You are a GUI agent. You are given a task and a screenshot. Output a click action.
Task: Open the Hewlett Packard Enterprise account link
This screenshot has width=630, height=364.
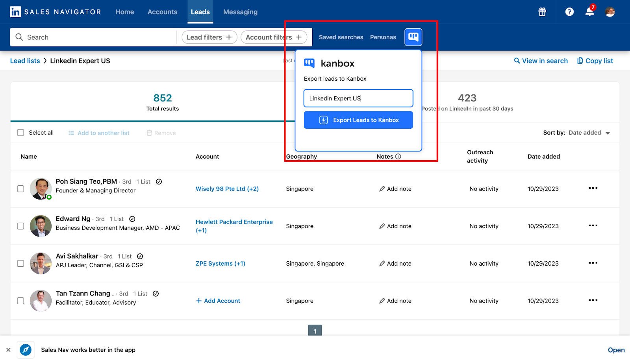[x=234, y=226]
